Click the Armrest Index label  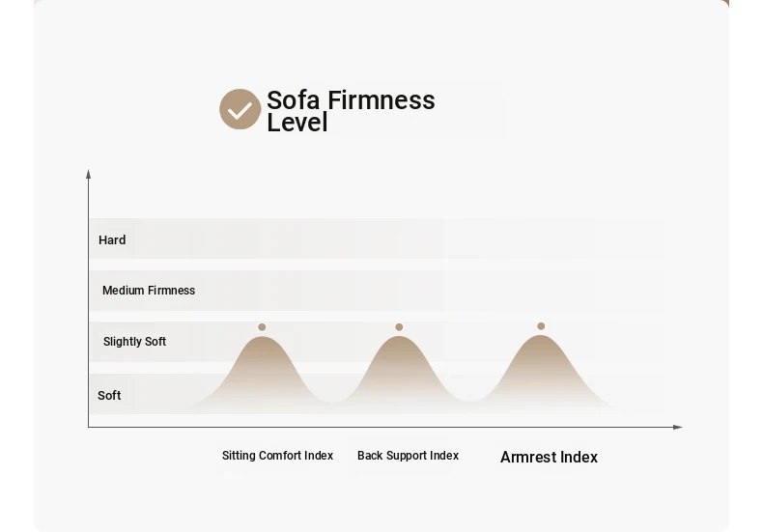click(x=549, y=457)
